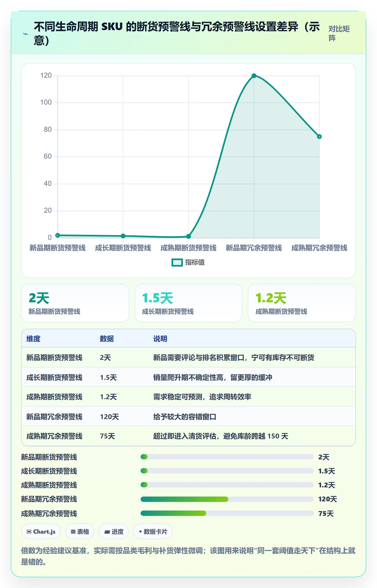This screenshot has height=588, width=377.
Task: Click the progress bar labeled 75天
Action: (x=227, y=513)
